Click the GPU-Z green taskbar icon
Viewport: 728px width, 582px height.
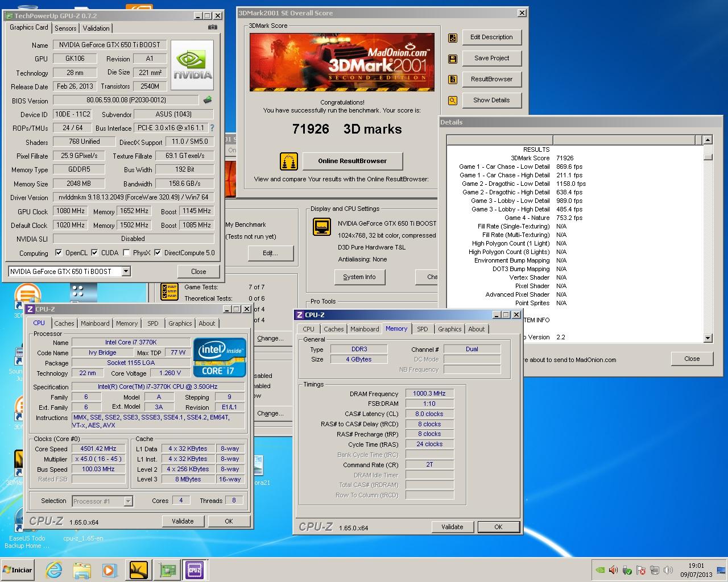pyautogui.click(x=167, y=569)
